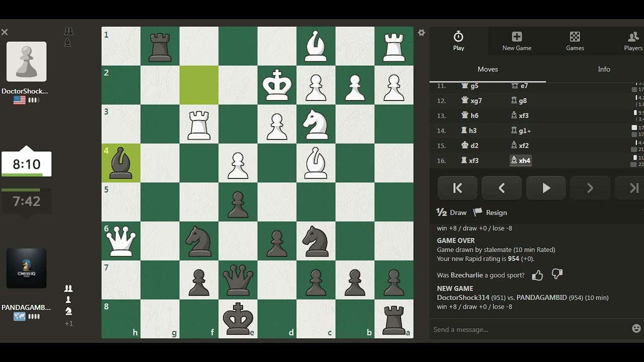Step forward one move
Screen dimensions: 644x362
pyautogui.click(x=590, y=188)
